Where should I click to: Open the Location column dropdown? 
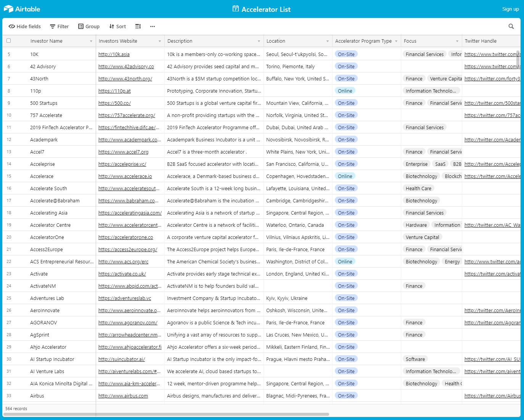point(327,41)
